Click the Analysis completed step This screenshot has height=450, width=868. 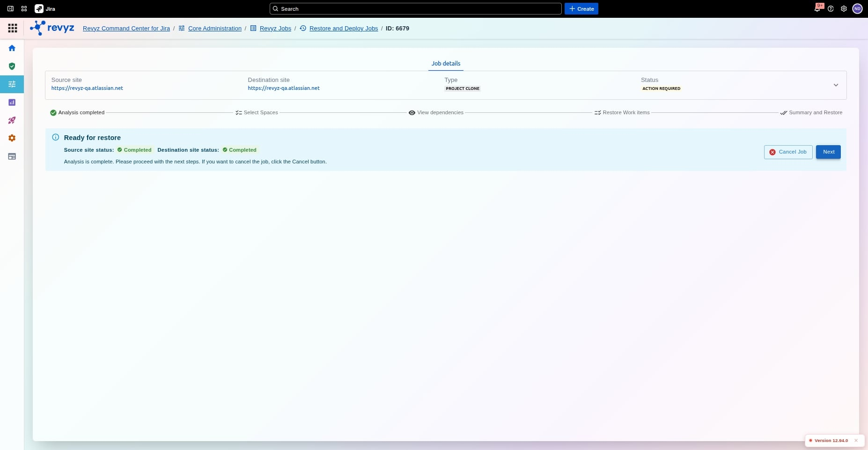[77, 112]
